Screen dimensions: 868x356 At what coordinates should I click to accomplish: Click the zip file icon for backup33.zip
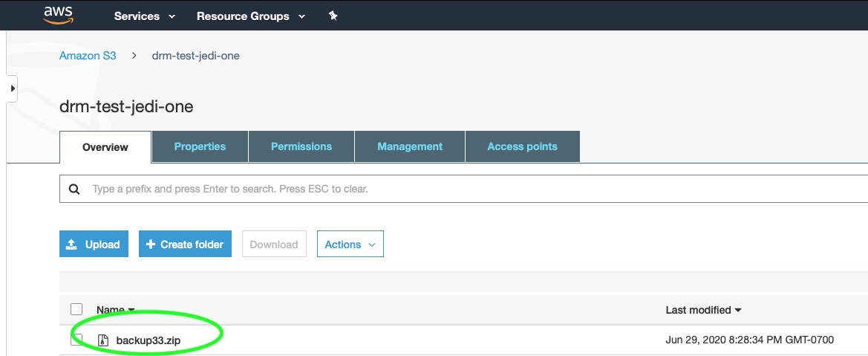tap(102, 340)
